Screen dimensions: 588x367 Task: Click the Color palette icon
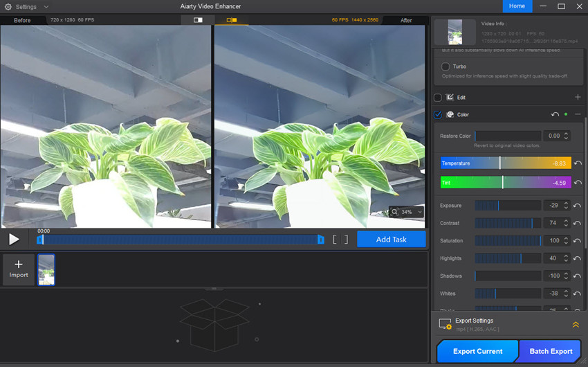[x=450, y=114]
